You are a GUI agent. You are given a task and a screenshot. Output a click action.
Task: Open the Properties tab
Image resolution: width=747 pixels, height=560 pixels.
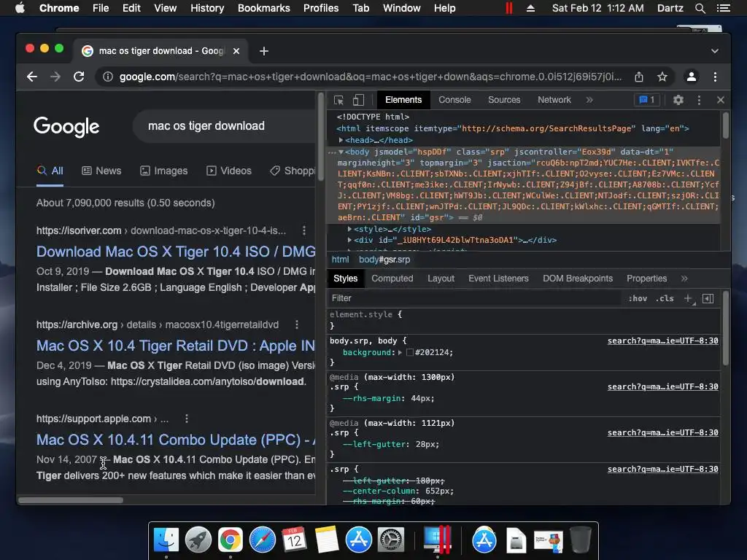646,279
